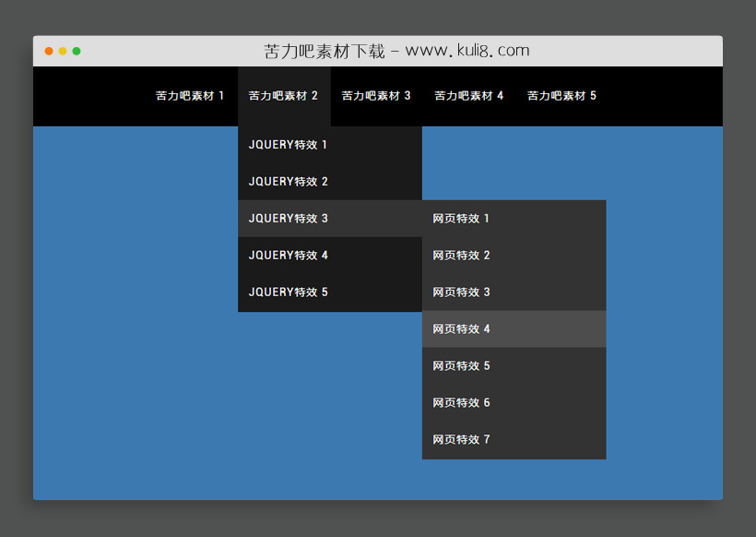The width and height of the screenshot is (756, 537).
Task: Select the 网页特效 2 item
Action: (460, 255)
